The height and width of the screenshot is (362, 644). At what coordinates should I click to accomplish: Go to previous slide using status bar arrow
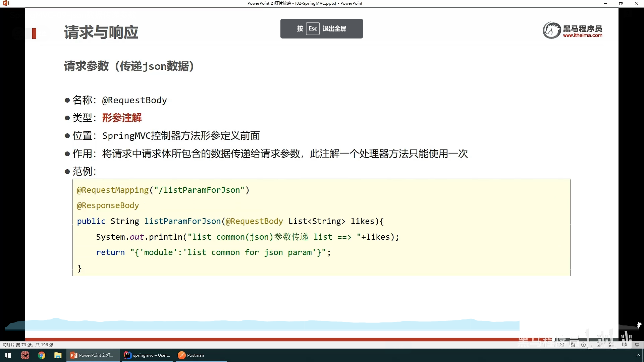(562, 345)
